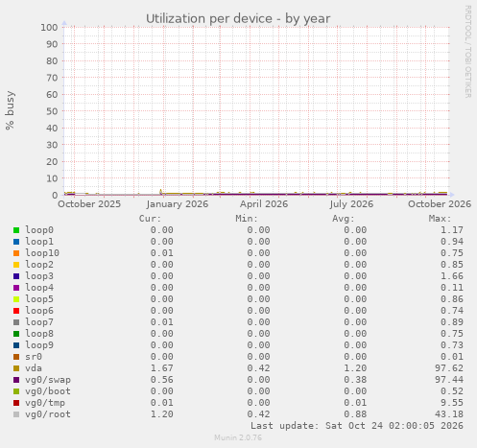Click the loop4 purple color swatch
This screenshot has height=448, width=477.
pos(16,288)
